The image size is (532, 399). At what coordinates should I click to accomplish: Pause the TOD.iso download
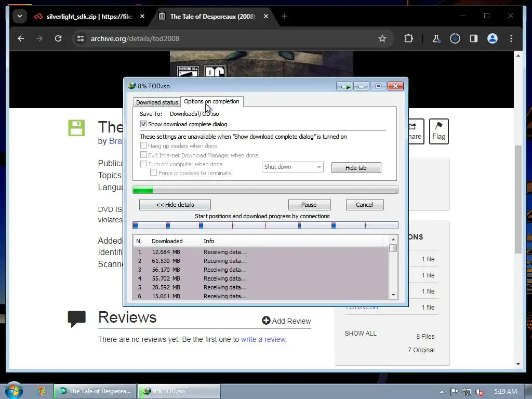click(x=309, y=205)
